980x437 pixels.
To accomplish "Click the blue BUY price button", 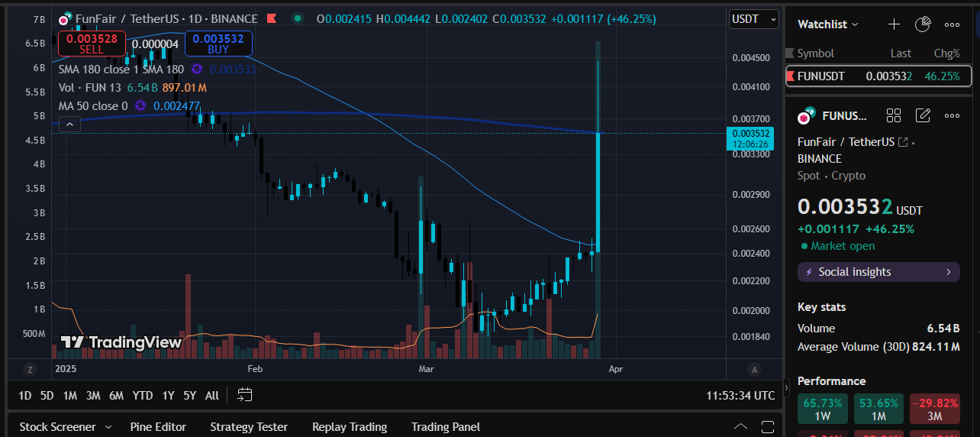I will click(218, 44).
